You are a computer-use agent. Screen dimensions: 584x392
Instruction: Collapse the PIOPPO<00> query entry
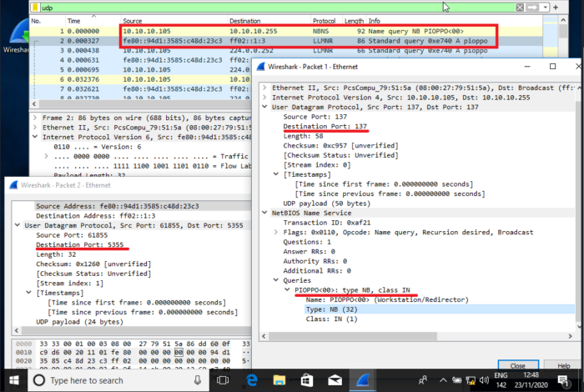tap(288, 290)
